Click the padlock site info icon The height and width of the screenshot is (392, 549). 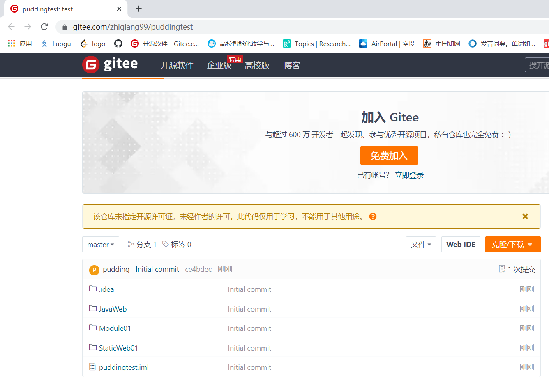click(65, 27)
